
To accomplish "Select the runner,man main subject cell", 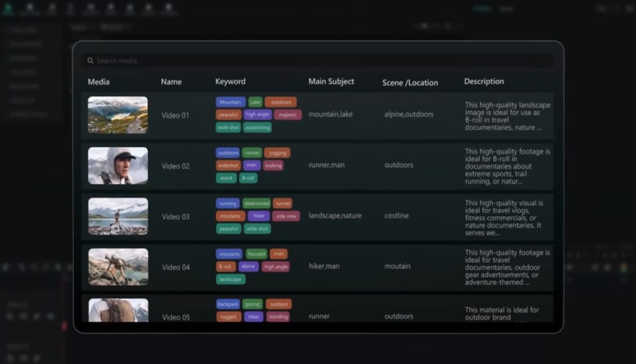I will 326,165.
